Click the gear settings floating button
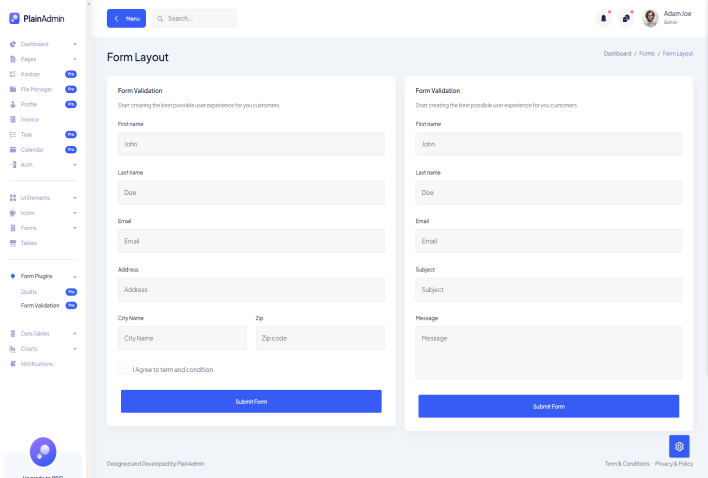The image size is (708, 478). (679, 446)
